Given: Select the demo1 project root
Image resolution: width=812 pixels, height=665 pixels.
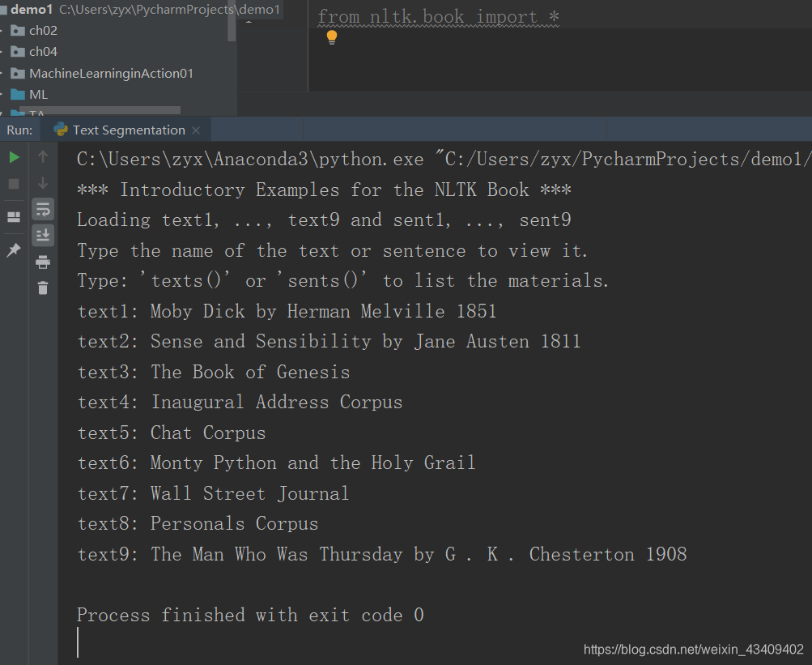Looking at the screenshot, I should click(x=31, y=10).
